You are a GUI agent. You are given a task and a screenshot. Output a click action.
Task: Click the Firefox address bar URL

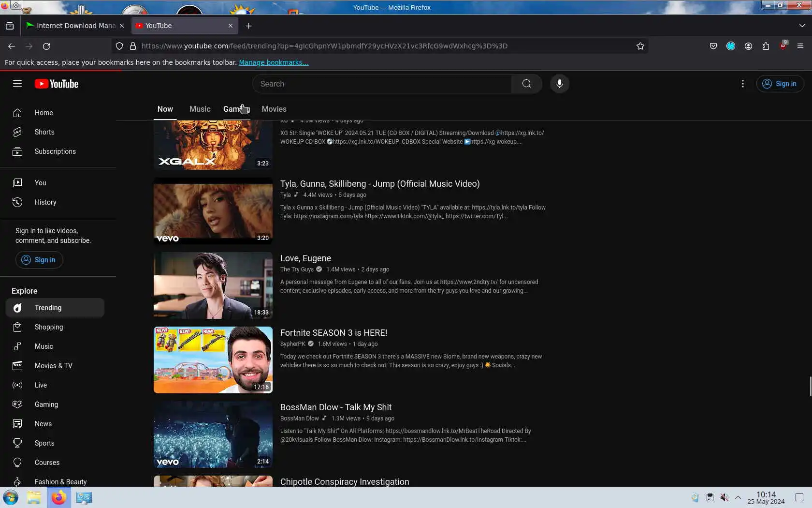(324, 46)
